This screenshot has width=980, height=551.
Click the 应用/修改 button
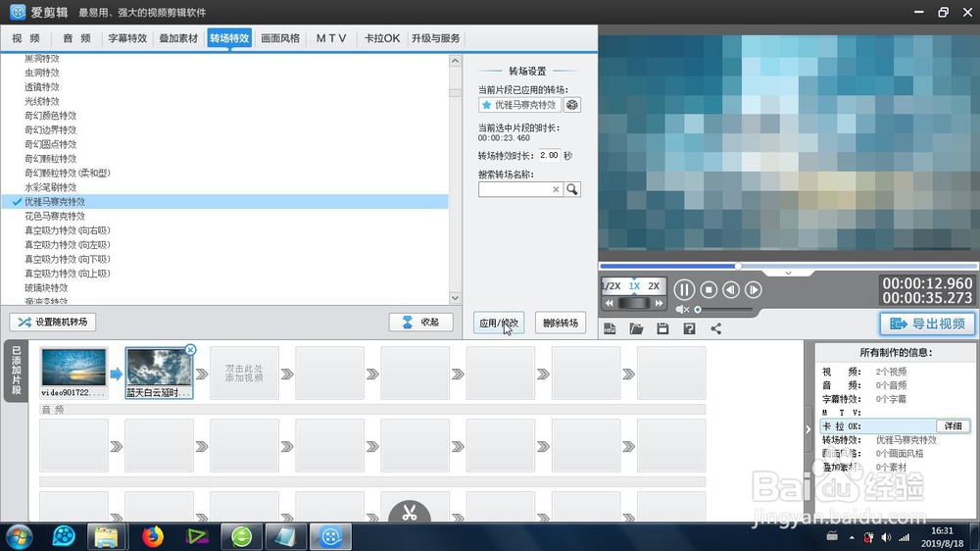[499, 323]
